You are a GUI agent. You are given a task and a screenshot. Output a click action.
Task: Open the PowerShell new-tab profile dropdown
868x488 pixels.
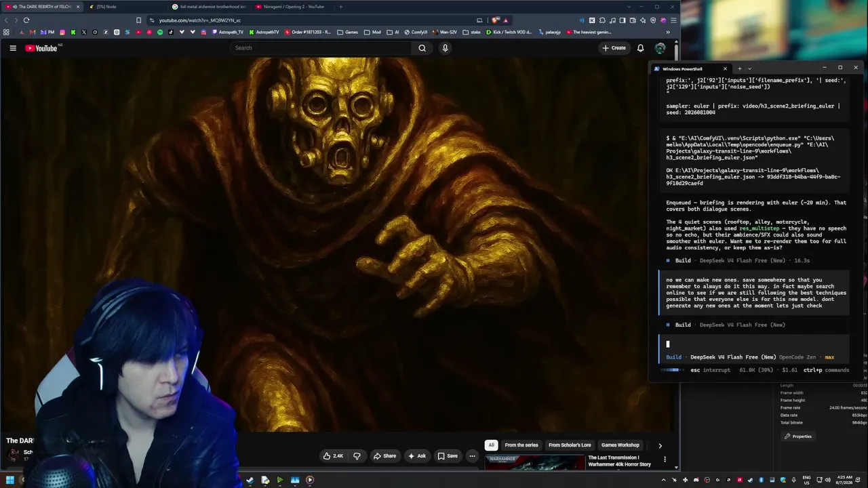point(749,68)
